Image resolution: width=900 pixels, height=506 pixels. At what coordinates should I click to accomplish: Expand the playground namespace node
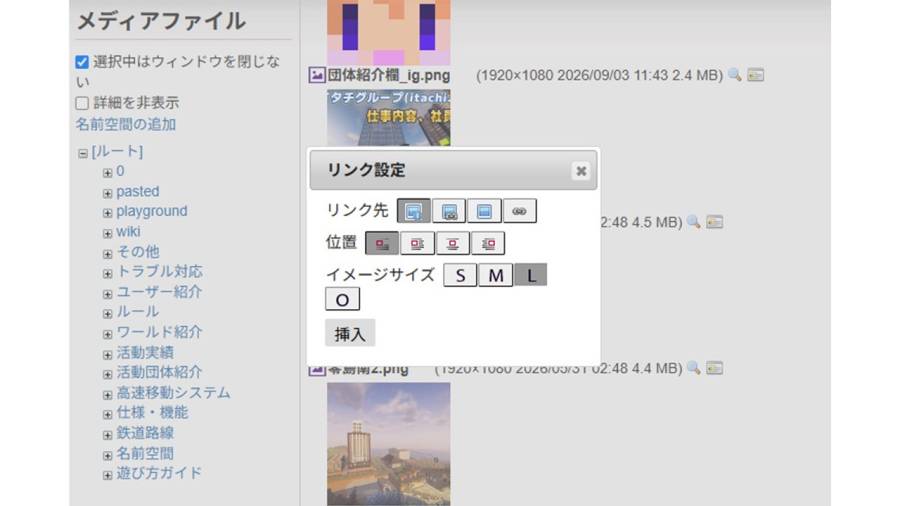pos(107,213)
